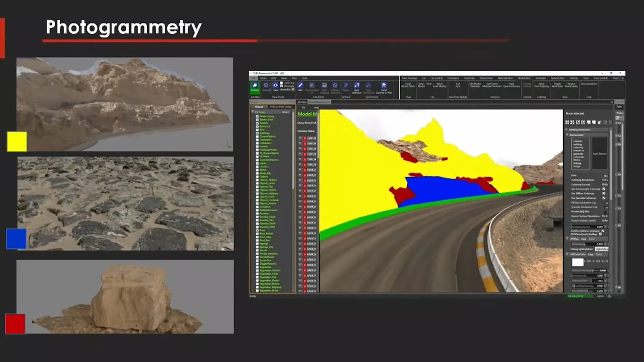644x362 pixels.
Task: Click the red X on first model row
Action: (x=305, y=138)
